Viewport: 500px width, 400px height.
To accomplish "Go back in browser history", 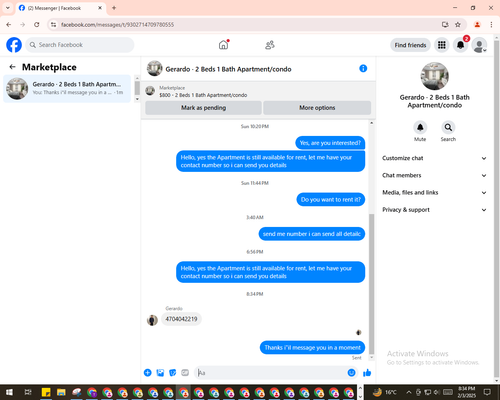I will pos(9,24).
